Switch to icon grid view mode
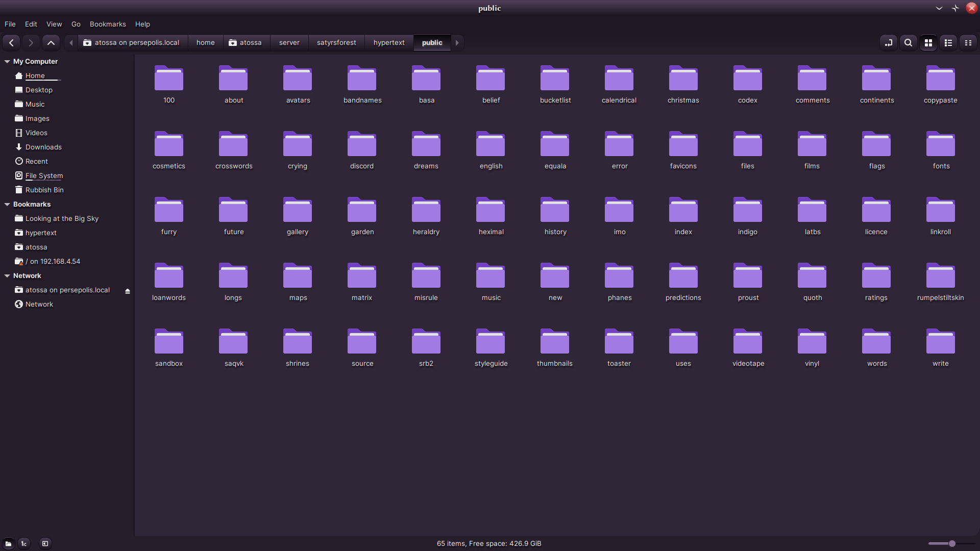 click(928, 42)
